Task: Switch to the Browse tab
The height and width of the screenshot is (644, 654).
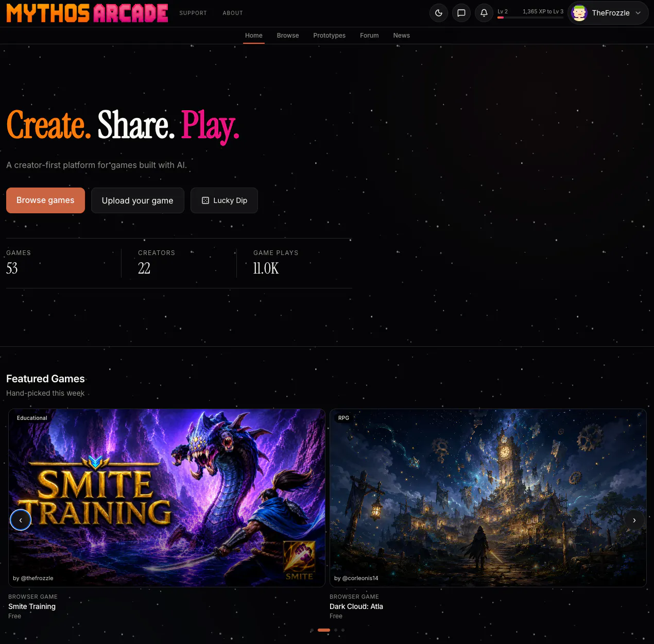Action: click(x=288, y=36)
